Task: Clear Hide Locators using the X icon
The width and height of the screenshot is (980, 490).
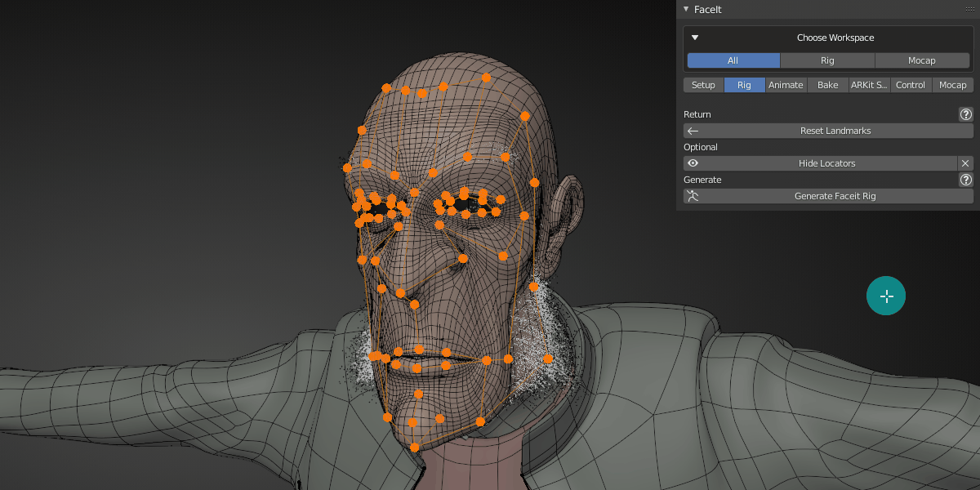Action: 965,163
